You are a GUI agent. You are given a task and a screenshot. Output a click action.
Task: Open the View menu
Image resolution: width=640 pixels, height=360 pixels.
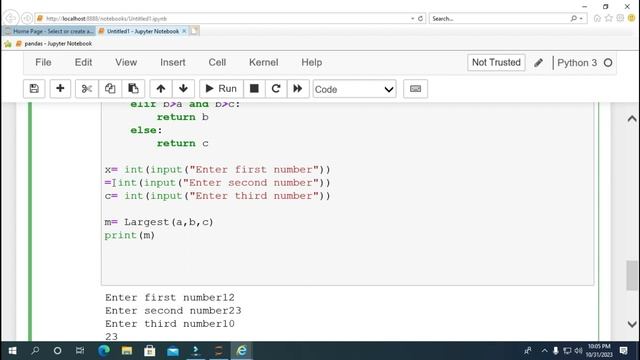point(126,62)
